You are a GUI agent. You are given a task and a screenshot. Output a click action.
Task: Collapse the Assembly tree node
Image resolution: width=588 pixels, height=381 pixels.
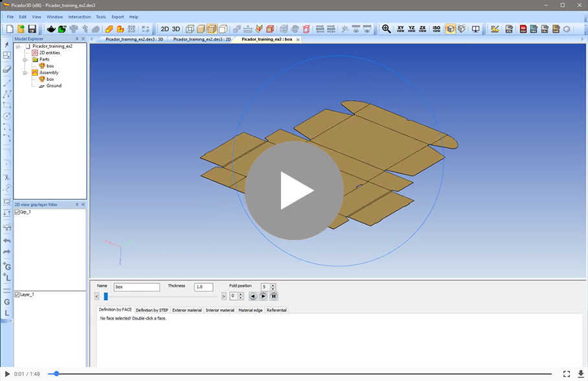[x=25, y=73]
